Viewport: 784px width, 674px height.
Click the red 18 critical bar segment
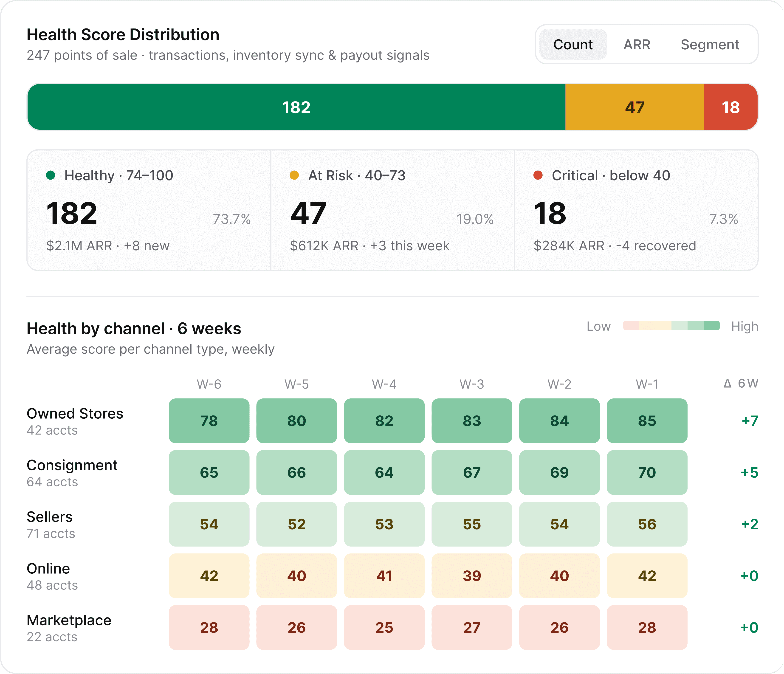pyautogui.click(x=730, y=107)
